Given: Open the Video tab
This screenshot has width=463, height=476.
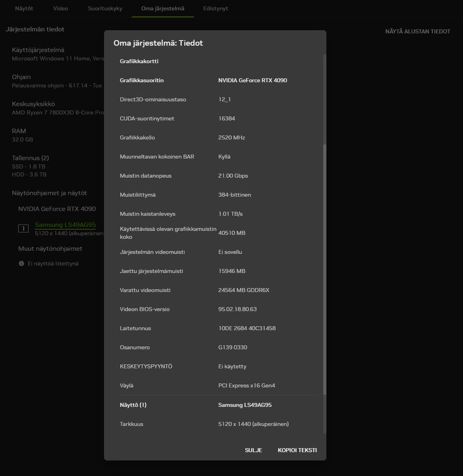Looking at the screenshot, I should click(x=61, y=9).
